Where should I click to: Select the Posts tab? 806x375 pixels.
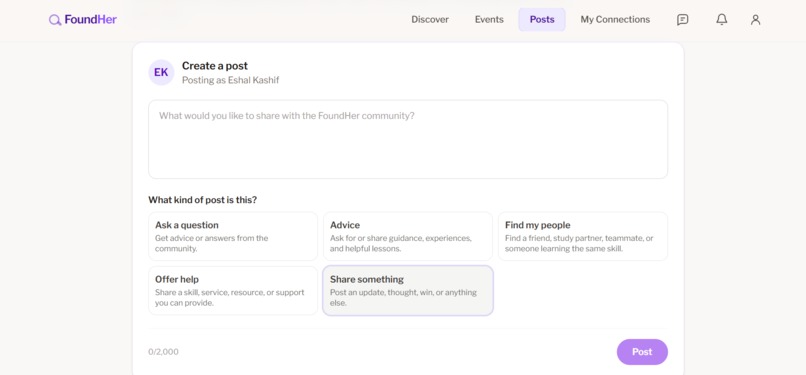click(x=542, y=20)
